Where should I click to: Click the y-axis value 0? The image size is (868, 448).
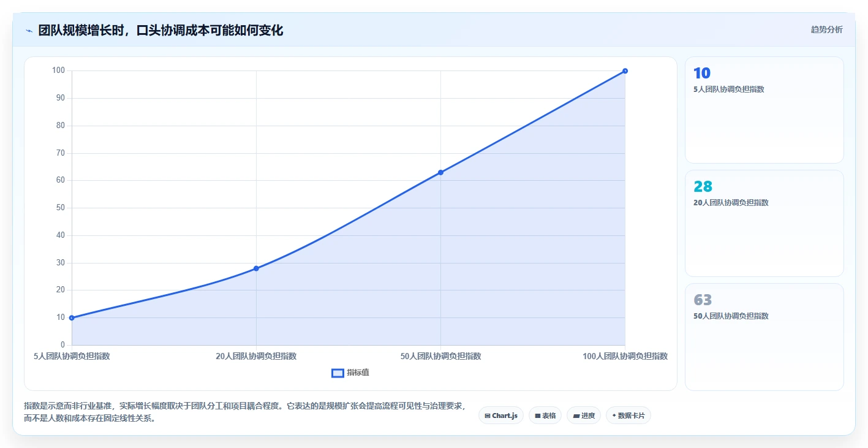tap(62, 345)
